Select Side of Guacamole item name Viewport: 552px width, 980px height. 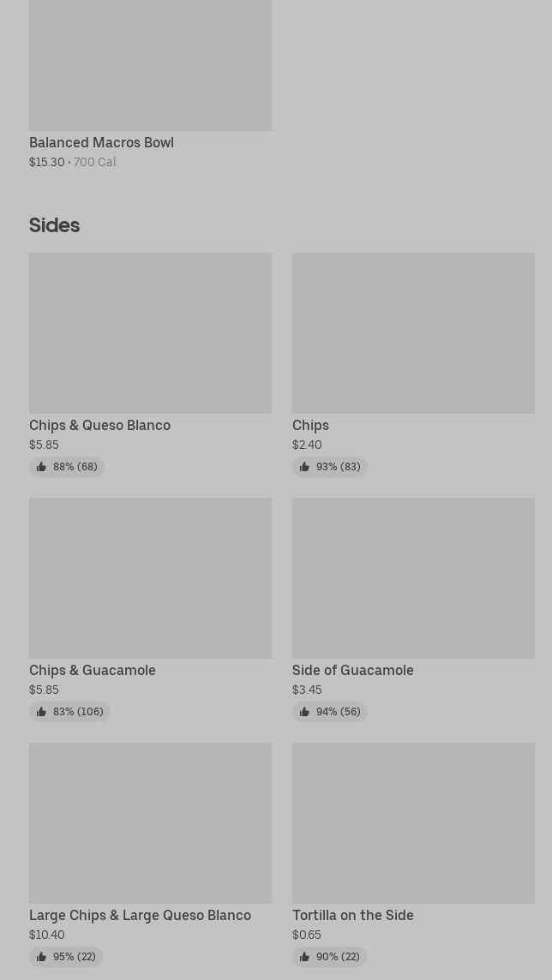click(x=352, y=671)
